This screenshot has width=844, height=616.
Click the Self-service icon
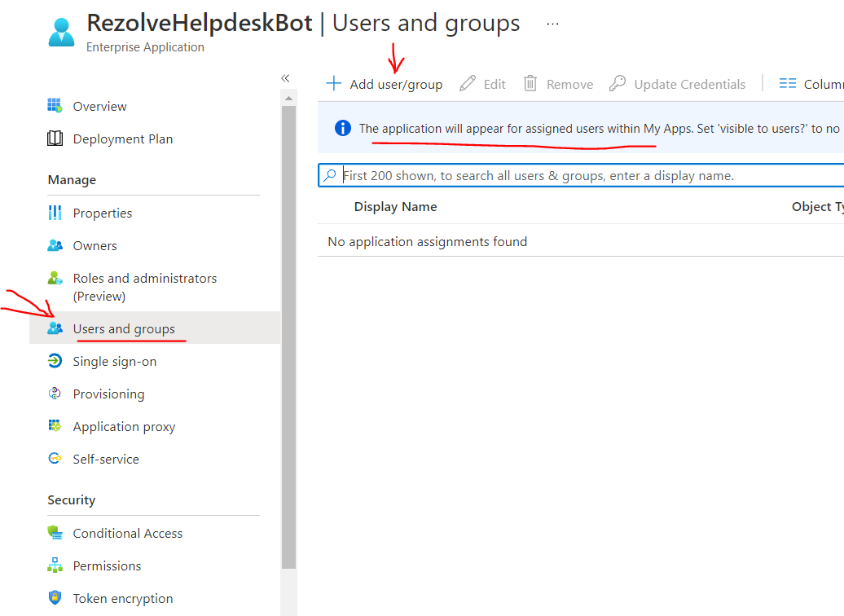click(x=55, y=458)
